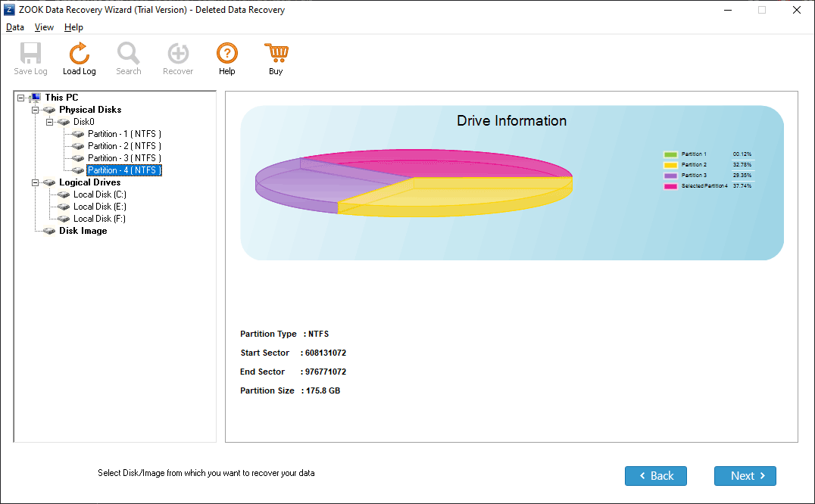Image resolution: width=815 pixels, height=504 pixels.
Task: Click the Buy shopping cart icon
Action: tap(276, 53)
